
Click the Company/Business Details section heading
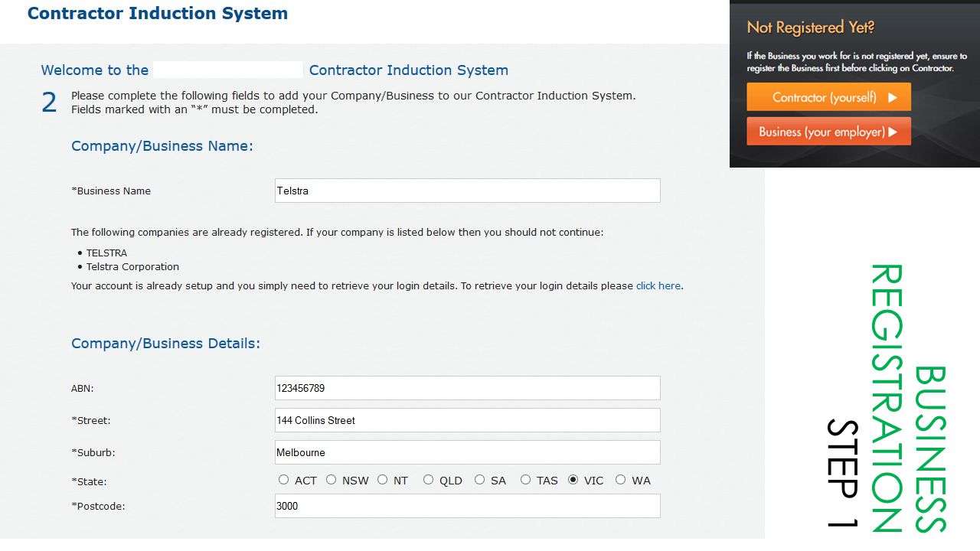click(165, 344)
